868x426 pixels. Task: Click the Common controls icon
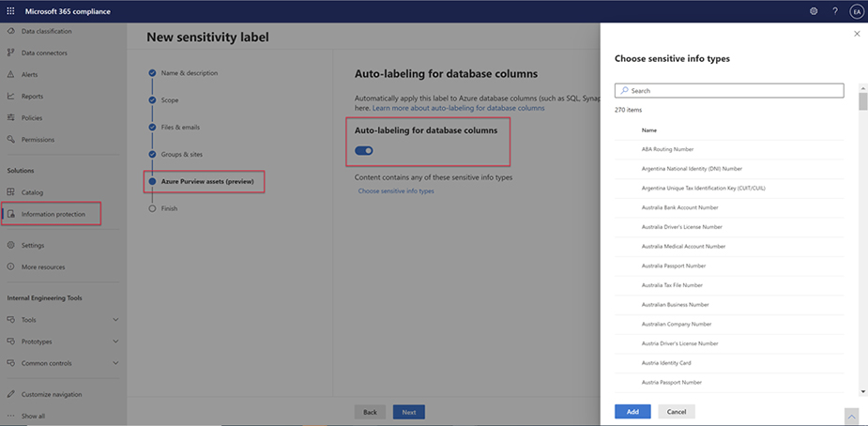tap(10, 363)
